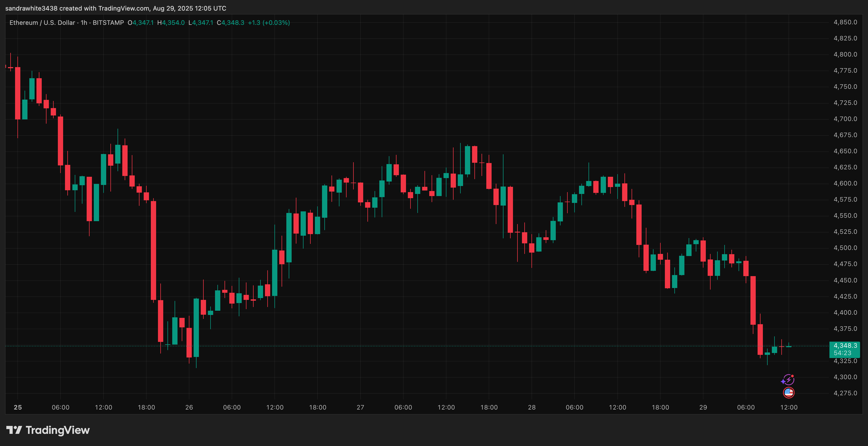Click the high value H4,354.0
This screenshot has height=446, width=868.
[x=171, y=22]
